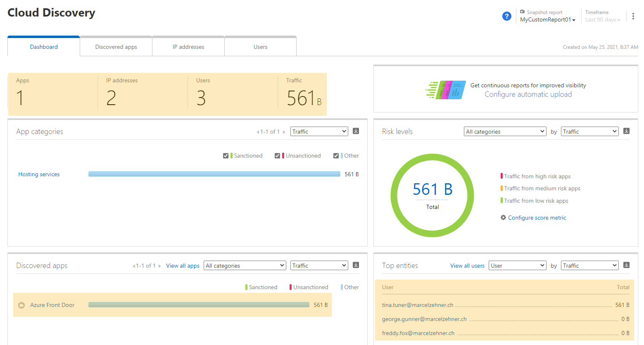Disable the Other checkbox in App categories

coord(336,156)
